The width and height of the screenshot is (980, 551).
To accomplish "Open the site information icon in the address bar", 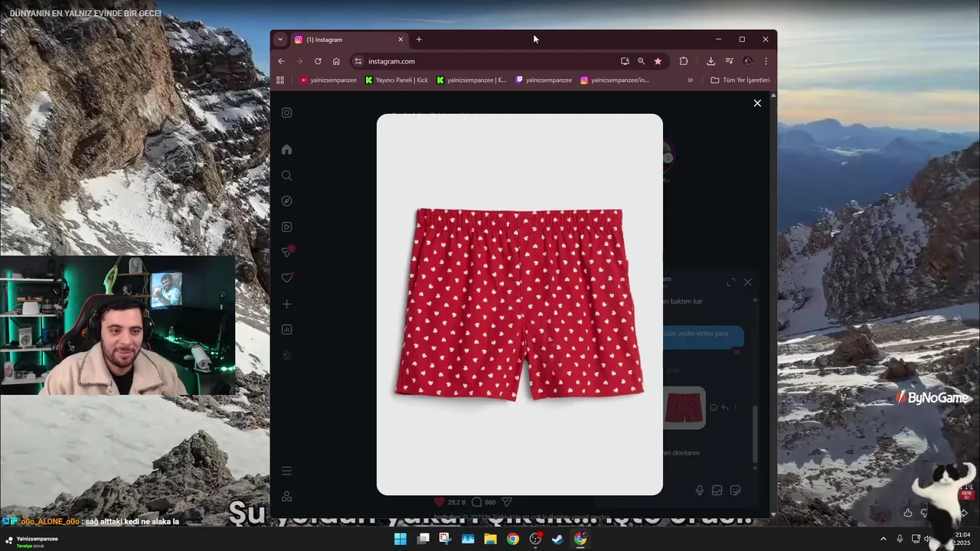I will point(358,61).
